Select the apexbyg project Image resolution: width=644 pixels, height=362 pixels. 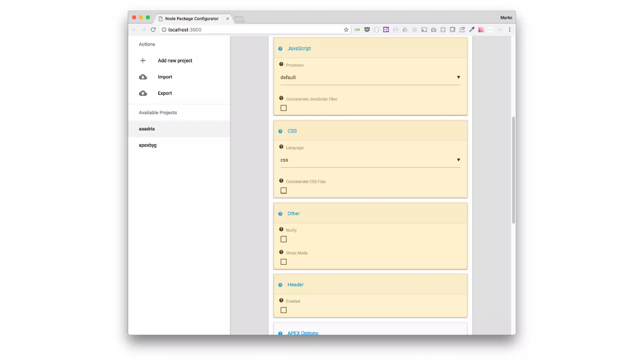click(148, 145)
